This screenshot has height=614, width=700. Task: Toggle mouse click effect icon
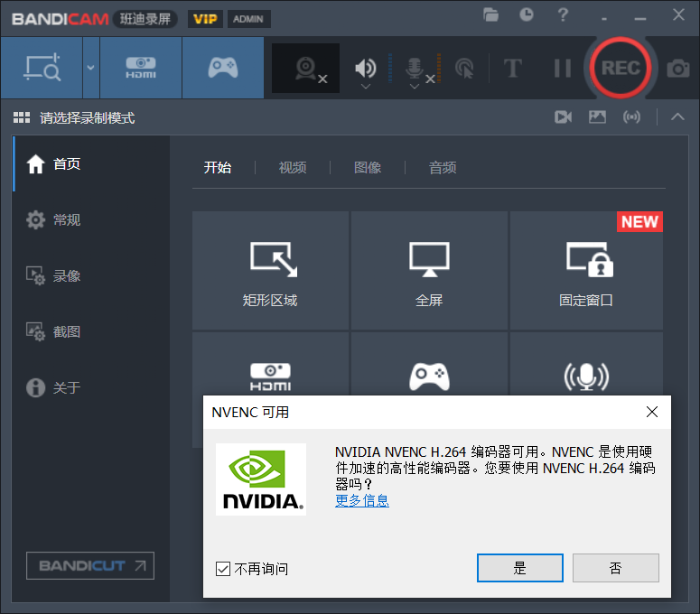coord(464,69)
